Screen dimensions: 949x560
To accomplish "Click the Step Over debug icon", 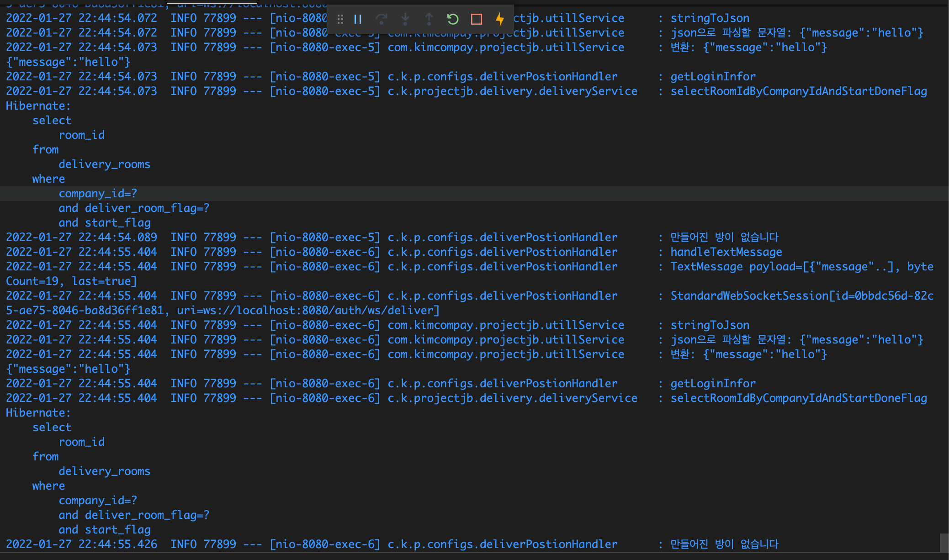I will pyautogui.click(x=382, y=19).
